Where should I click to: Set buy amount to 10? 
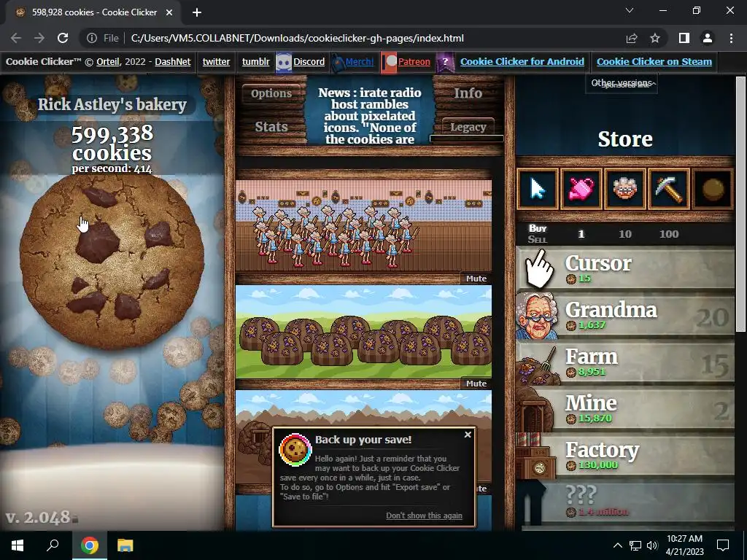coord(625,234)
